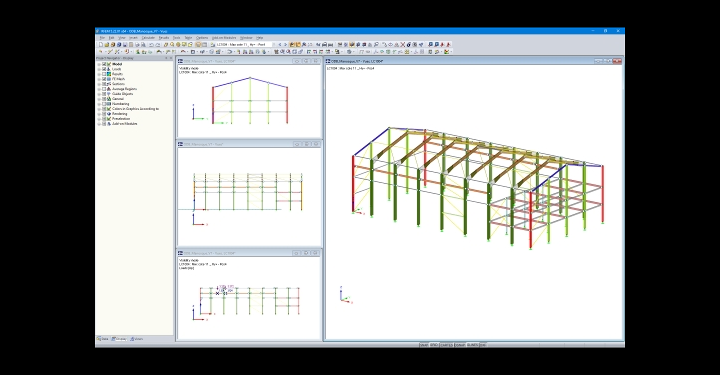720x375 pixels.
Task: Click the Print icon in top toolbar
Action: pyautogui.click(x=137, y=45)
